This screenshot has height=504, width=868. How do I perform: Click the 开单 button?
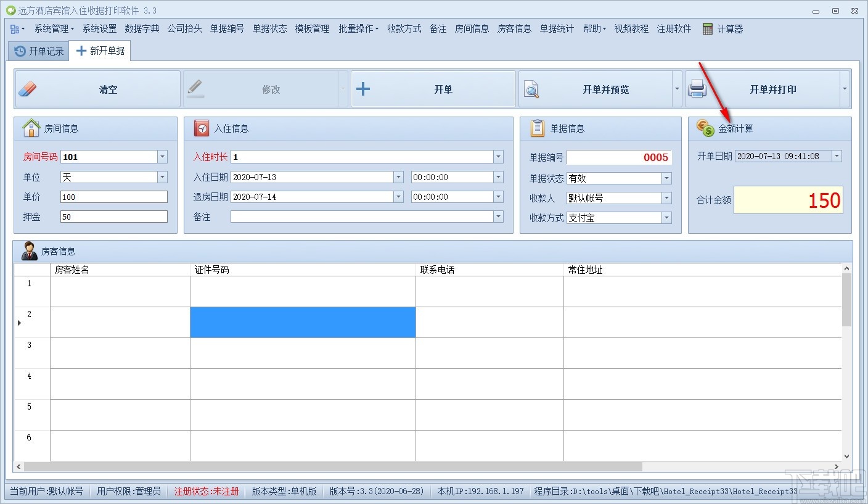(x=433, y=89)
